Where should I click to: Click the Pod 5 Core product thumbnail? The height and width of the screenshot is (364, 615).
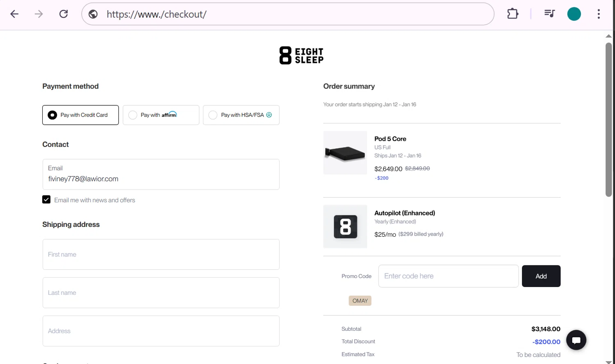tap(345, 153)
